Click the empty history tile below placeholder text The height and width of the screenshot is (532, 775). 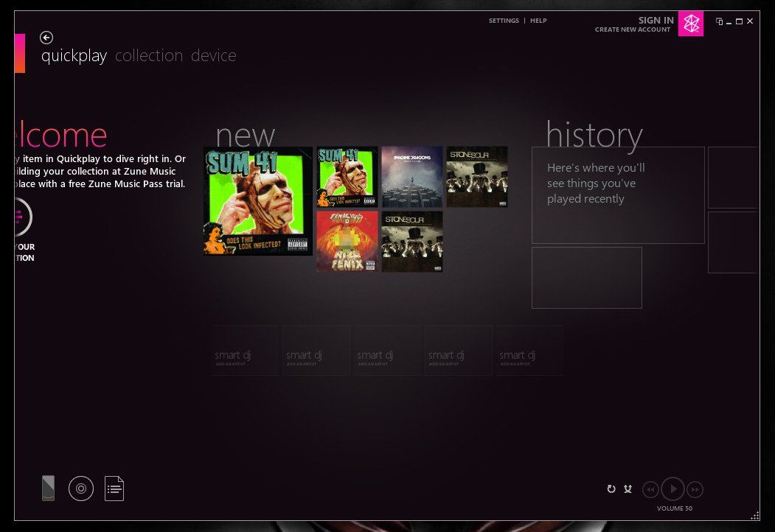point(587,278)
